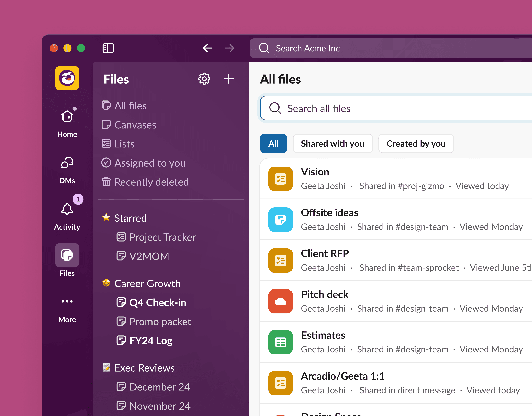Screen dimensions: 532x416
Task: Toggle the sidebar panel icon
Action: pos(108,48)
